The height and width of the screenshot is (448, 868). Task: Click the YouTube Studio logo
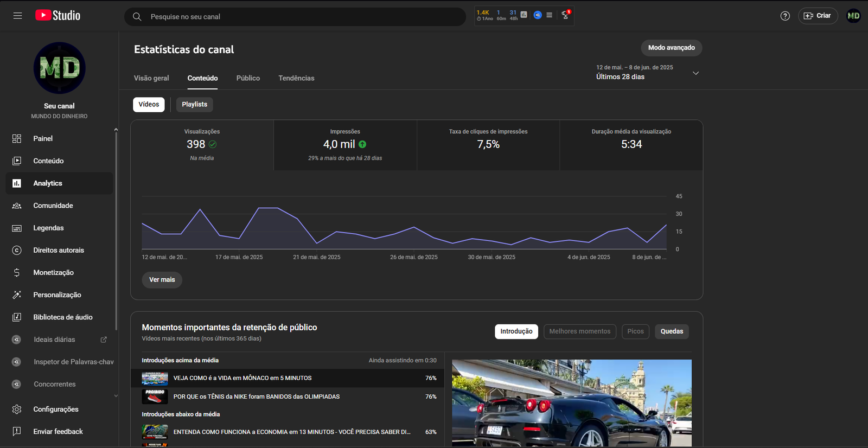(x=58, y=16)
